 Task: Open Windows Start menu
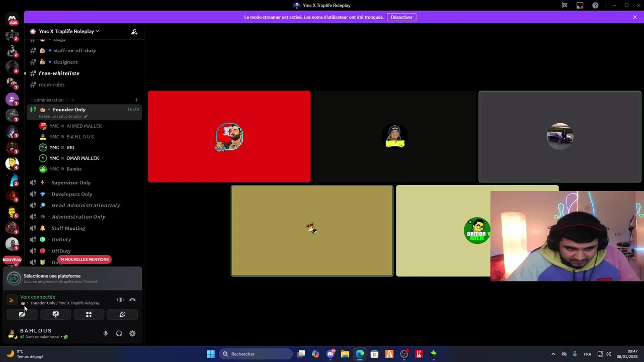click(x=211, y=354)
